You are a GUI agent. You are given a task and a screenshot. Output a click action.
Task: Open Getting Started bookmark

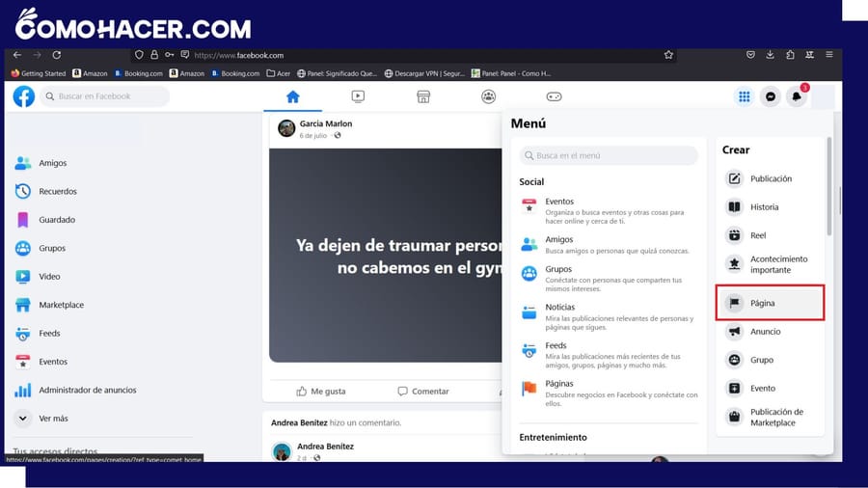pos(39,73)
